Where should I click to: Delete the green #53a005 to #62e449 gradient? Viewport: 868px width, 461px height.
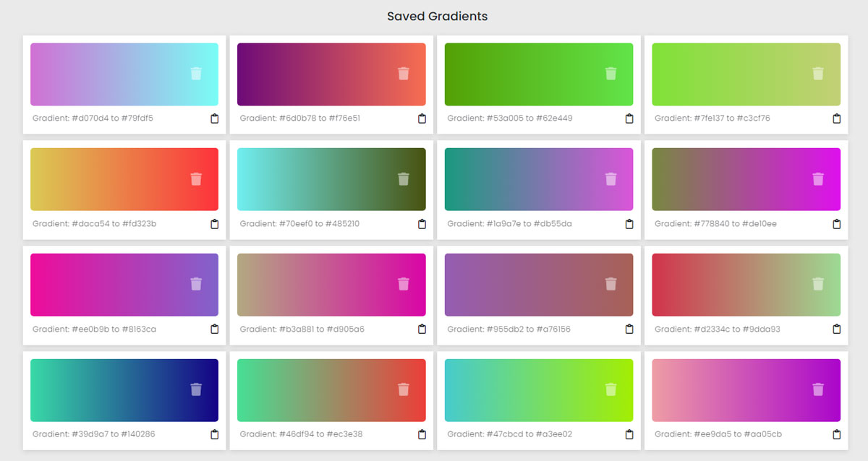[x=610, y=74]
